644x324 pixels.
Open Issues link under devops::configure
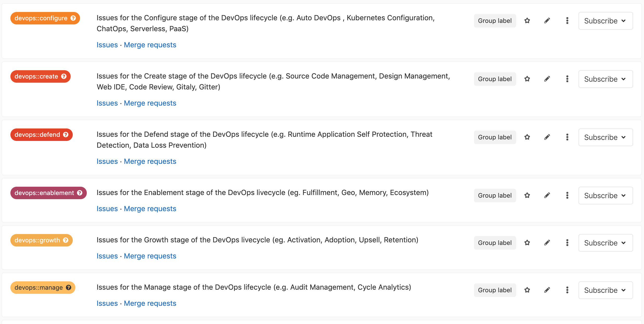[107, 45]
